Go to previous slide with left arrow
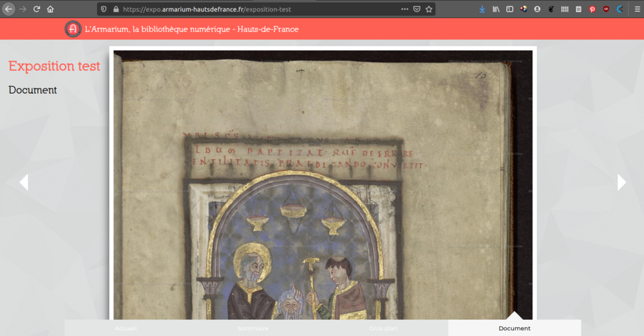Image resolution: width=644 pixels, height=336 pixels. click(x=24, y=183)
